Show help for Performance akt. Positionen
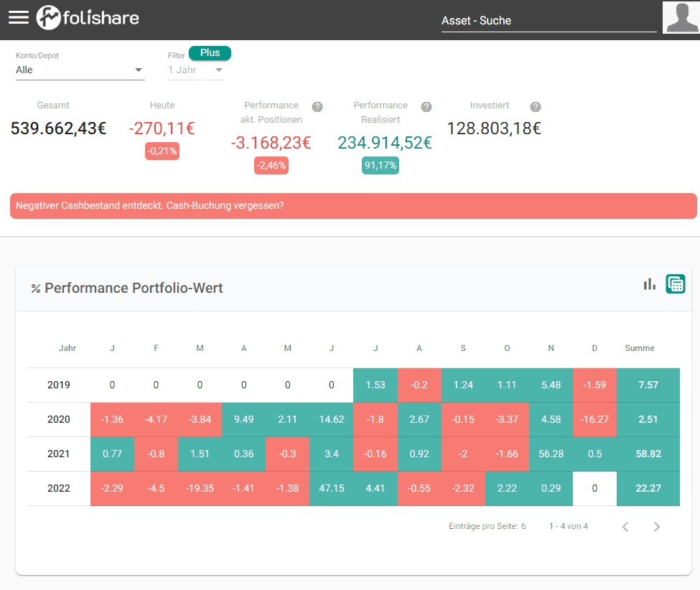The width and height of the screenshot is (700, 590). [317, 107]
